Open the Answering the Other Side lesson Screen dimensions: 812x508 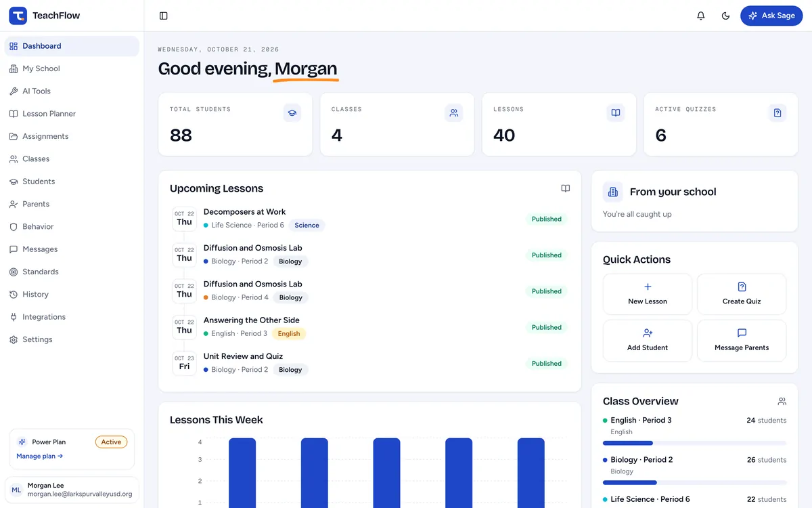tap(251, 320)
